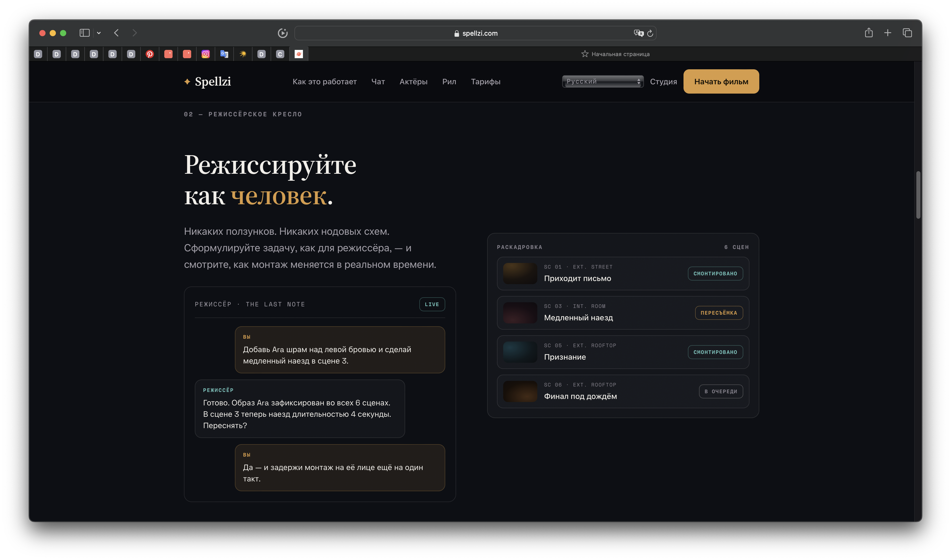951x560 pixels.
Task: Click the Признание scene title
Action: 565,357
